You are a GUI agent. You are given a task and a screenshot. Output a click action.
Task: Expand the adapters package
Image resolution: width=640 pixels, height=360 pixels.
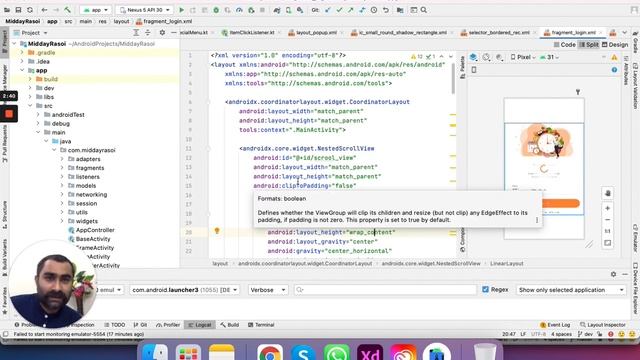[62, 159]
